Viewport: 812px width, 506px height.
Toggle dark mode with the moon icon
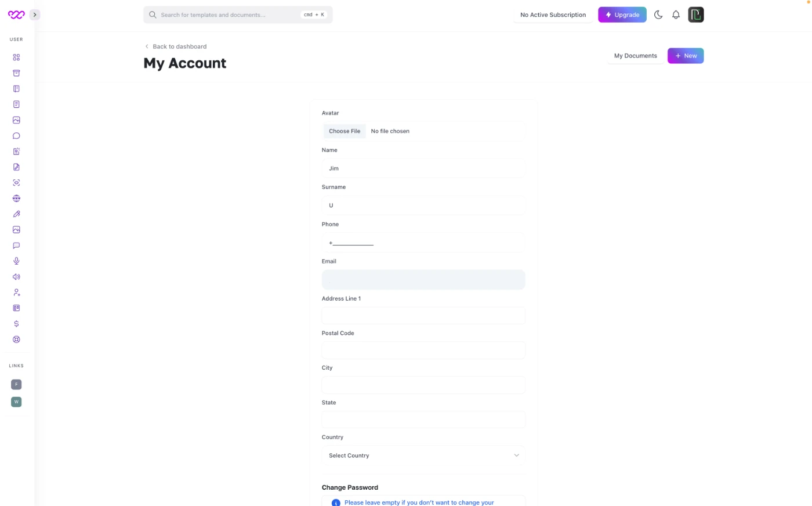pos(658,15)
